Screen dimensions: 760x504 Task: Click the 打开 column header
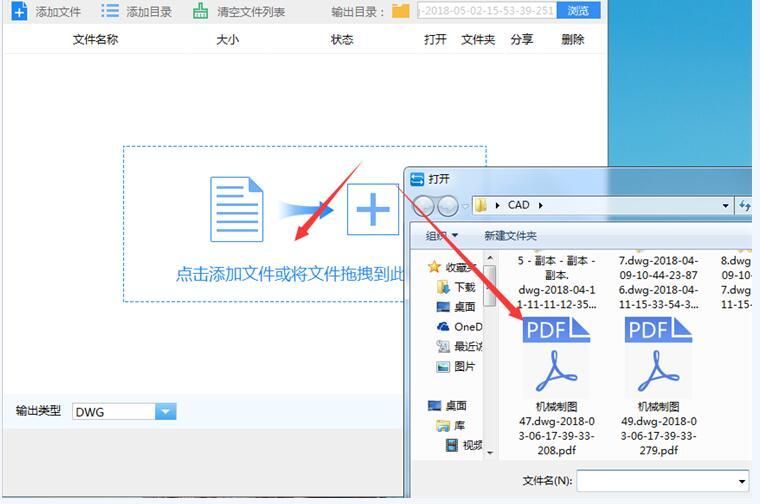[435, 40]
